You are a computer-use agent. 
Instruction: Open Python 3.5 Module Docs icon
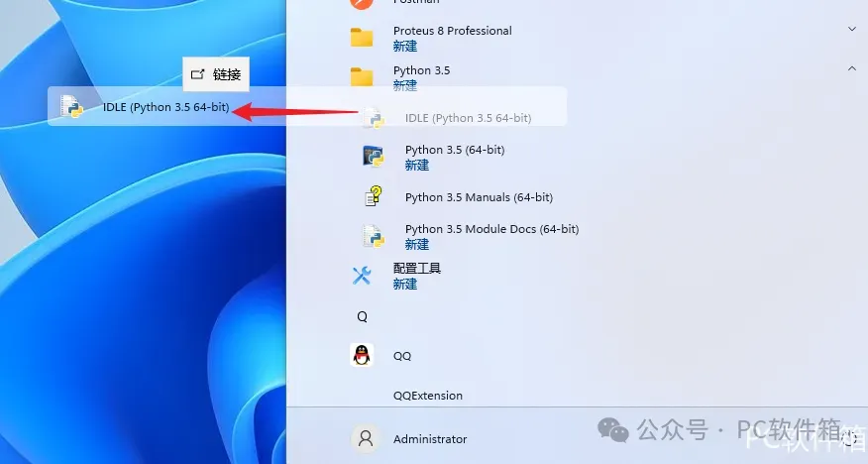374,236
